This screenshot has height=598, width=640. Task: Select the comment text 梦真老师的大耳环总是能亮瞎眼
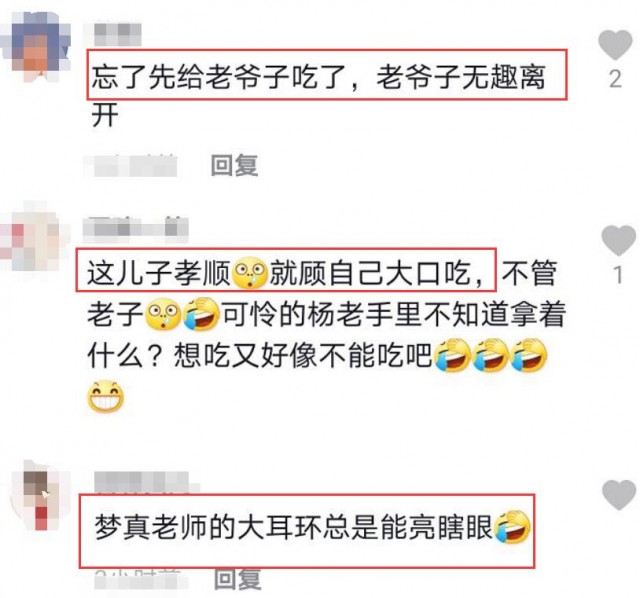[x=293, y=527]
